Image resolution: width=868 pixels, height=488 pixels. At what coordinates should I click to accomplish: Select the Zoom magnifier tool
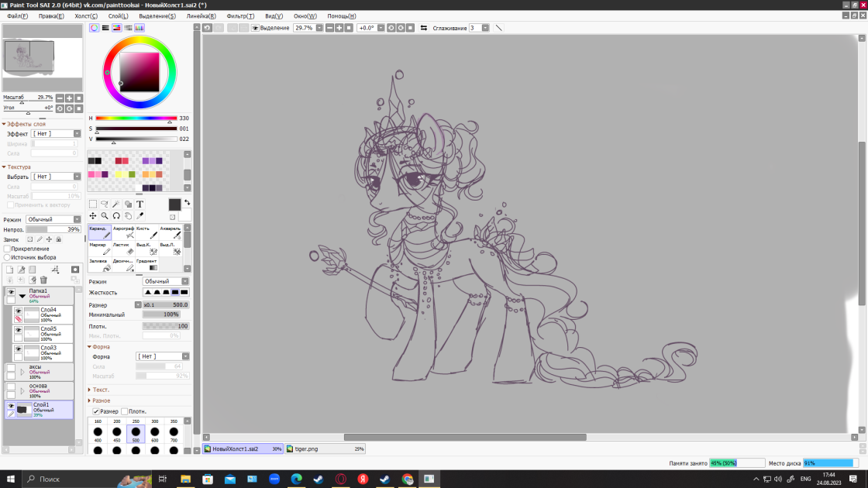(105, 216)
